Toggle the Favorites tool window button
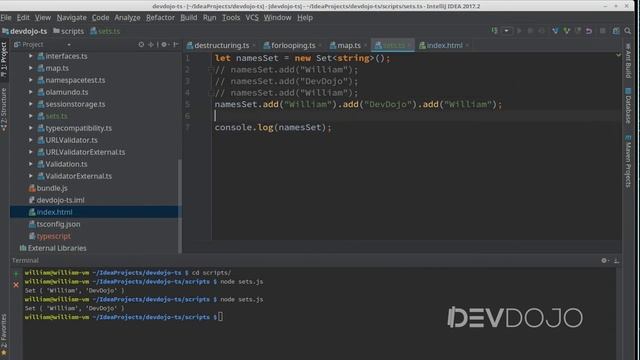This screenshot has width=640, height=360. (x=4, y=335)
